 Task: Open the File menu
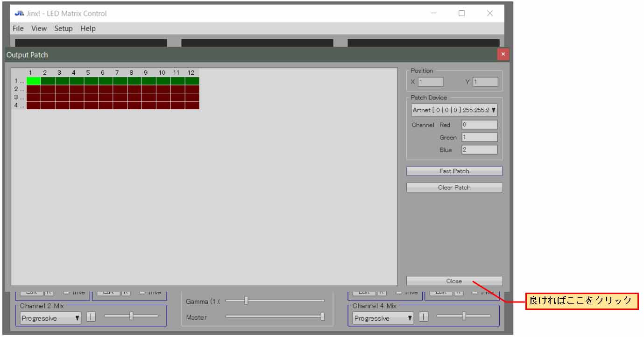[18, 28]
